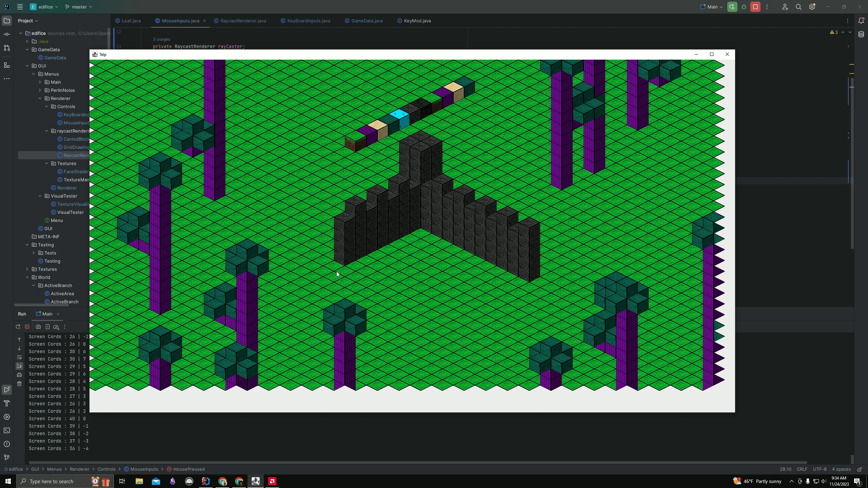
Task: Expand the PerlinNoise folder
Action: click(40, 90)
